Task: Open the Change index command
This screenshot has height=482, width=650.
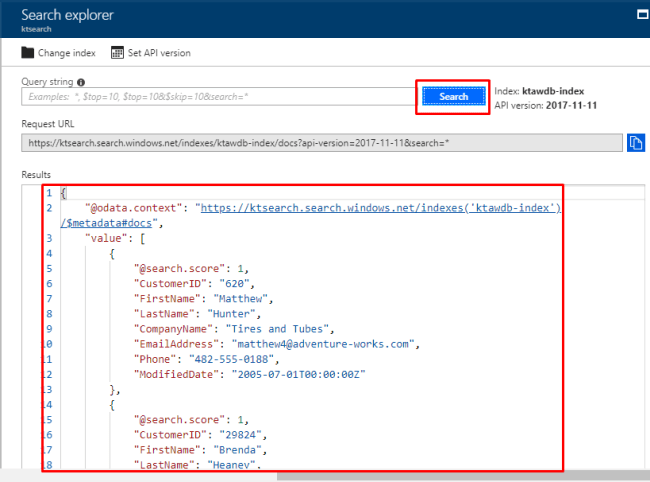Action: tap(58, 53)
